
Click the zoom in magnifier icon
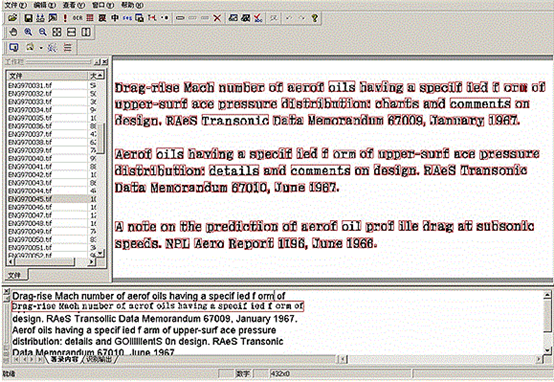28,32
